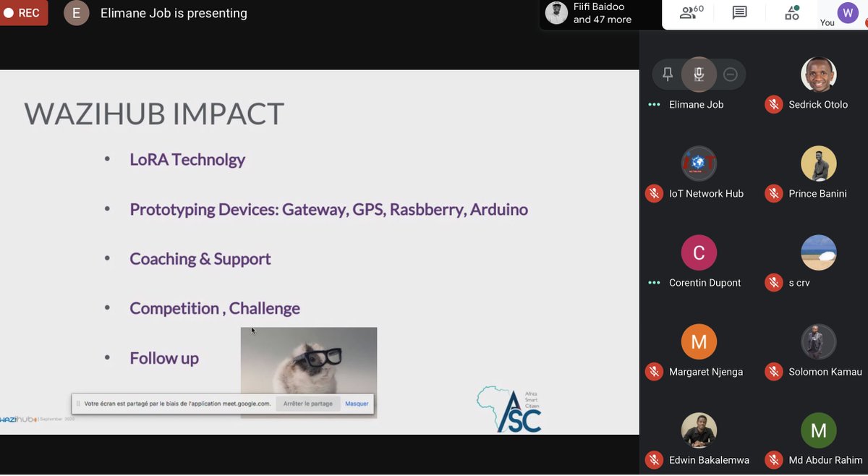This screenshot has height=476, width=868.
Task: Click the 'Follow up' bullet
Action: point(164,358)
